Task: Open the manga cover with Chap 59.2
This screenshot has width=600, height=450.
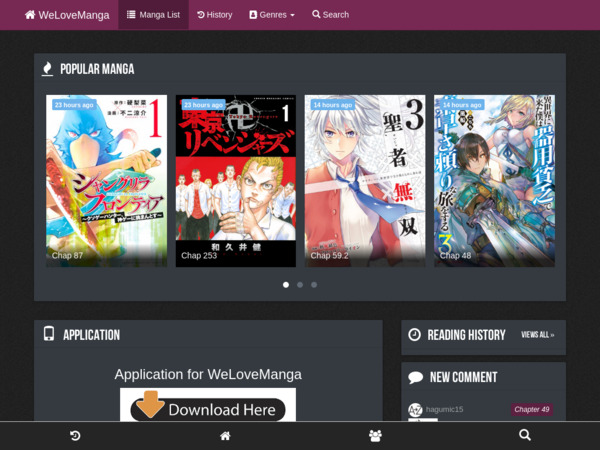Action: click(x=365, y=181)
